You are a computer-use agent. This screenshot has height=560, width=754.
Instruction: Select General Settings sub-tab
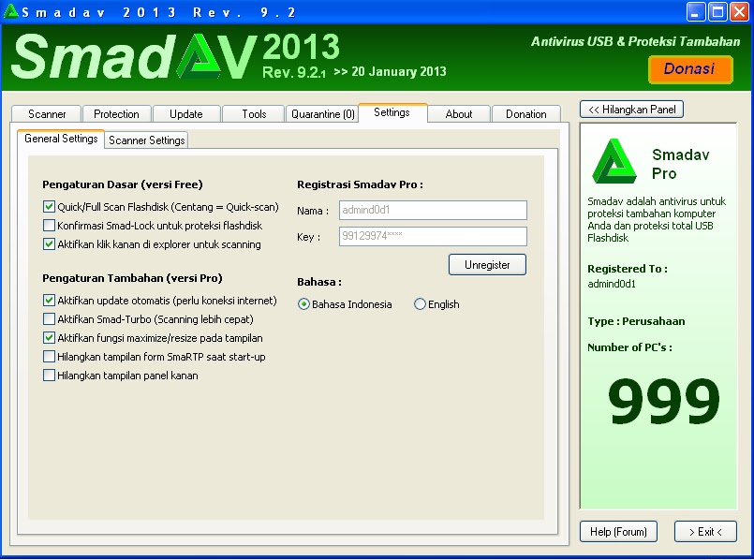(61, 139)
